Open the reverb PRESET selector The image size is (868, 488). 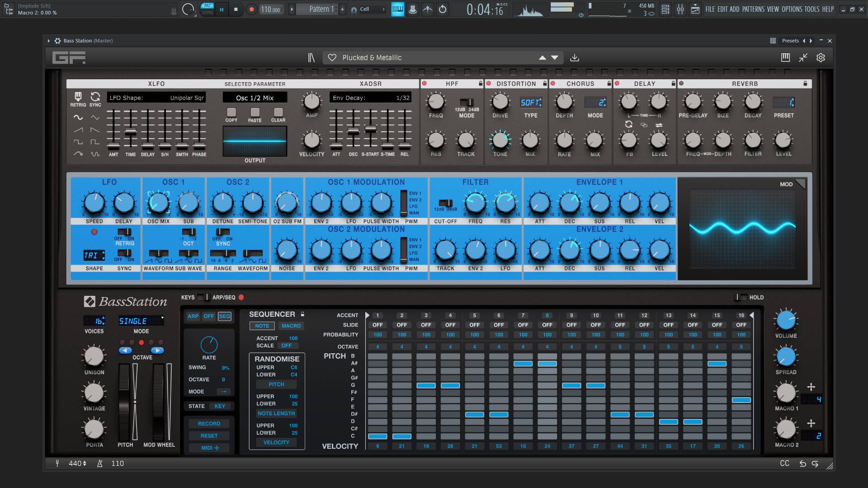[x=783, y=103]
